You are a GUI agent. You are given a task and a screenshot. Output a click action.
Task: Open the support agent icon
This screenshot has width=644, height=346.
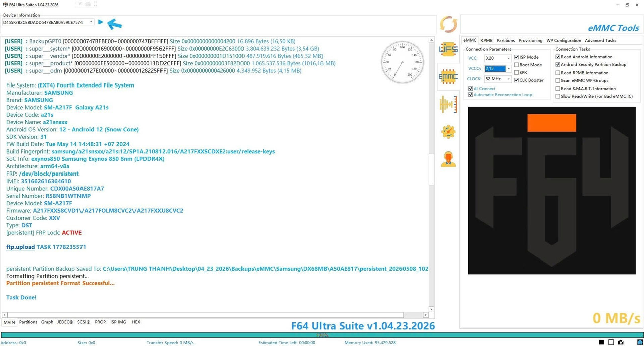coord(448,159)
